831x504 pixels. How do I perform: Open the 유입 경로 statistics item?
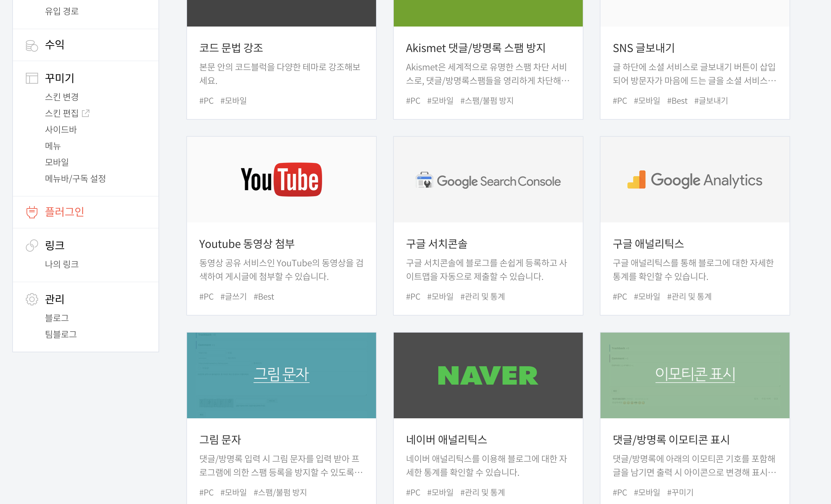(x=62, y=11)
